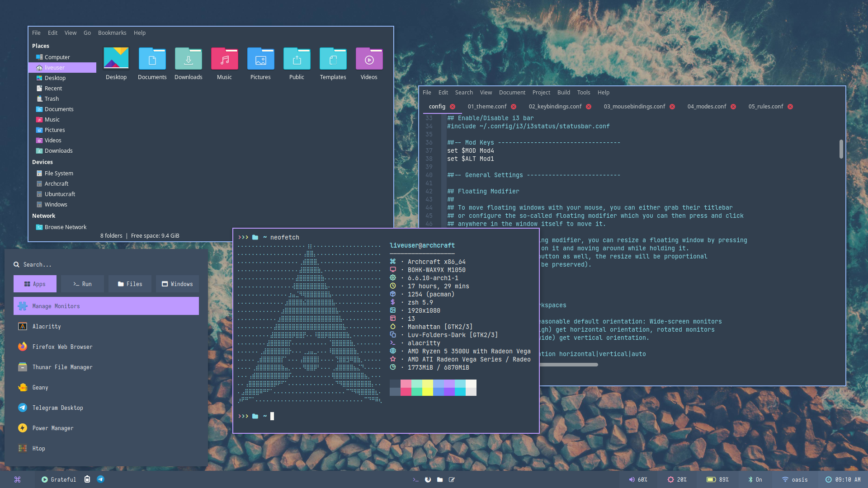This screenshot has width=868, height=488.
Task: Click the Telegram icon in the bottom bar
Action: tap(100, 479)
